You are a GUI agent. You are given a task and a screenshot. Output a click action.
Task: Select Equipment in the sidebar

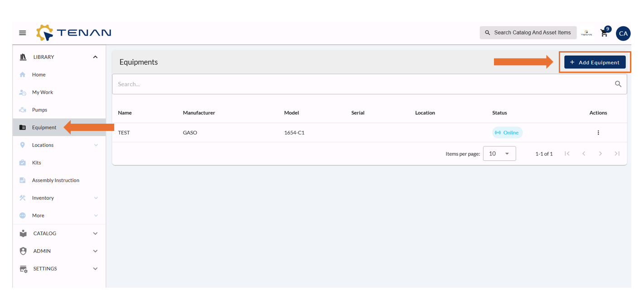(59, 127)
